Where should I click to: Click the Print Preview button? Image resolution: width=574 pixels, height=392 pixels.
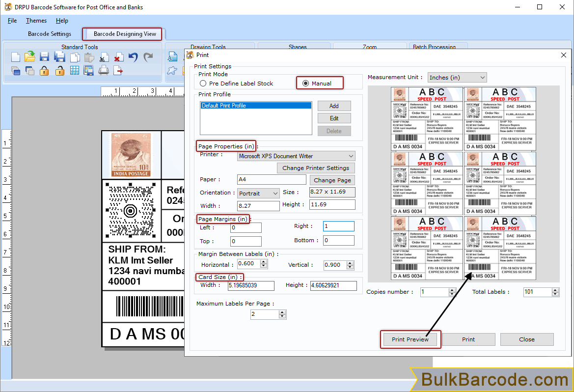[410, 339]
